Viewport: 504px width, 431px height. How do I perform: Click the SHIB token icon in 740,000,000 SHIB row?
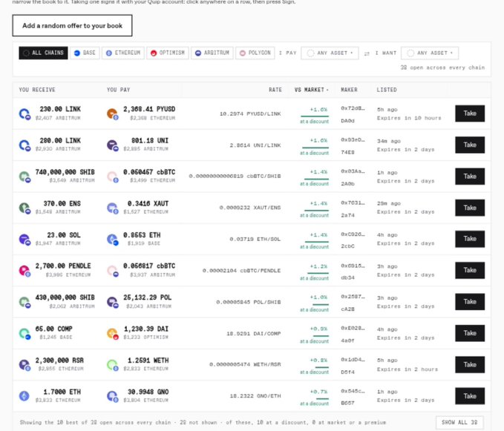24,177
